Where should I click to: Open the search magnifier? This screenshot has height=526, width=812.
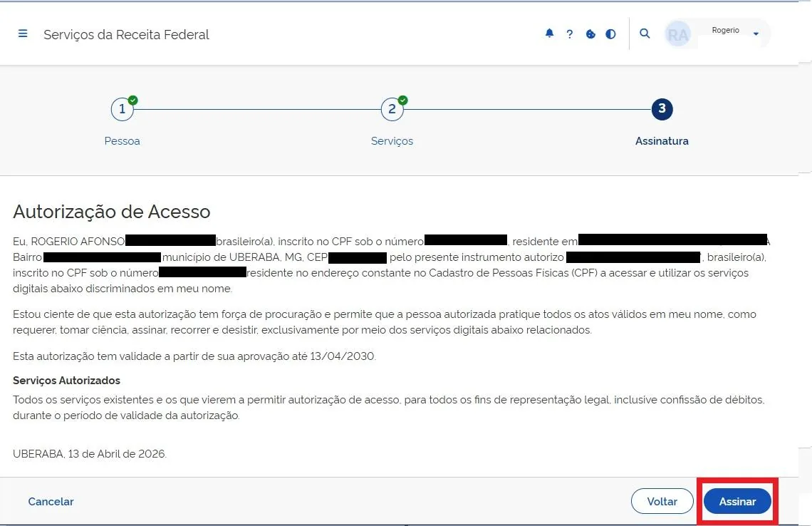click(x=645, y=33)
